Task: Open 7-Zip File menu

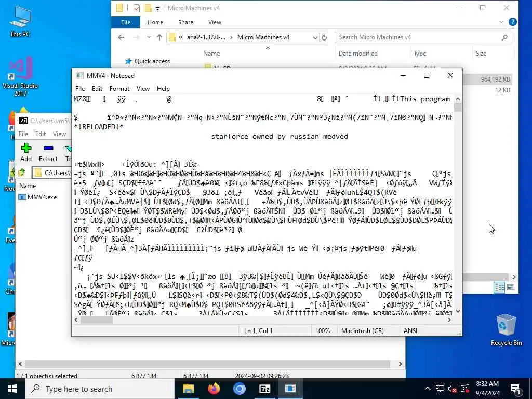Action: (x=23, y=134)
